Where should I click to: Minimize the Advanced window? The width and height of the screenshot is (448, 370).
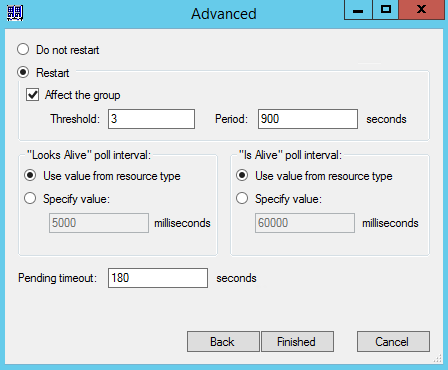coord(358,10)
